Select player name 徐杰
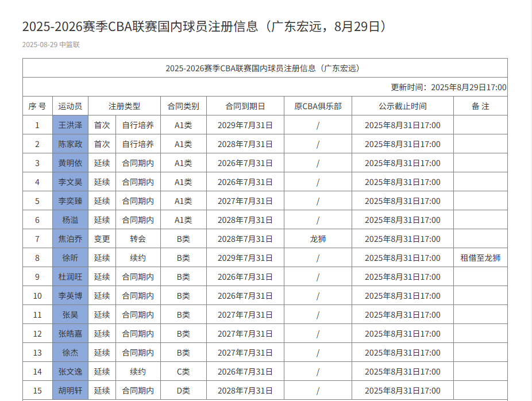Screen dimensions: 532x401 coord(70,353)
